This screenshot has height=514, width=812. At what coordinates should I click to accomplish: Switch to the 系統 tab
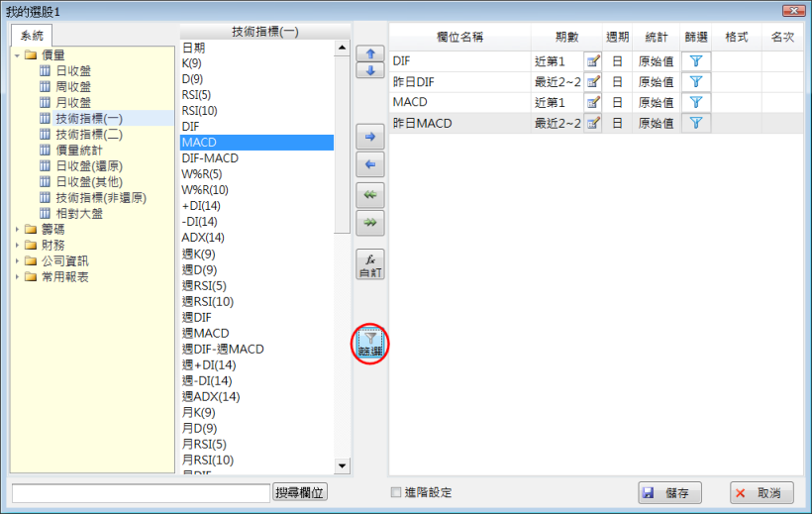pos(32,36)
